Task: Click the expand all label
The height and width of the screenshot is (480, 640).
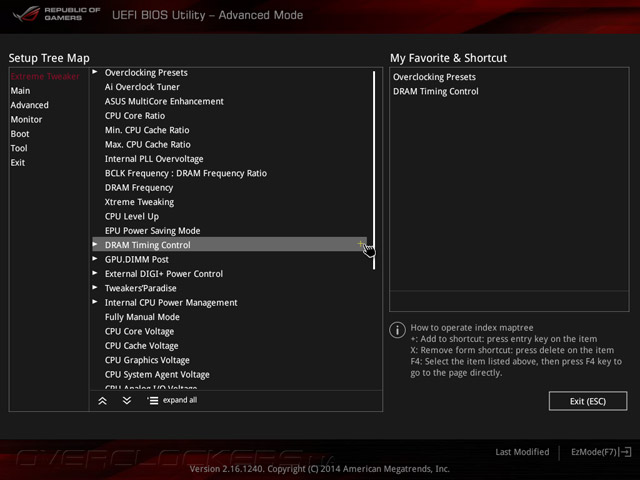Action: pos(180,400)
